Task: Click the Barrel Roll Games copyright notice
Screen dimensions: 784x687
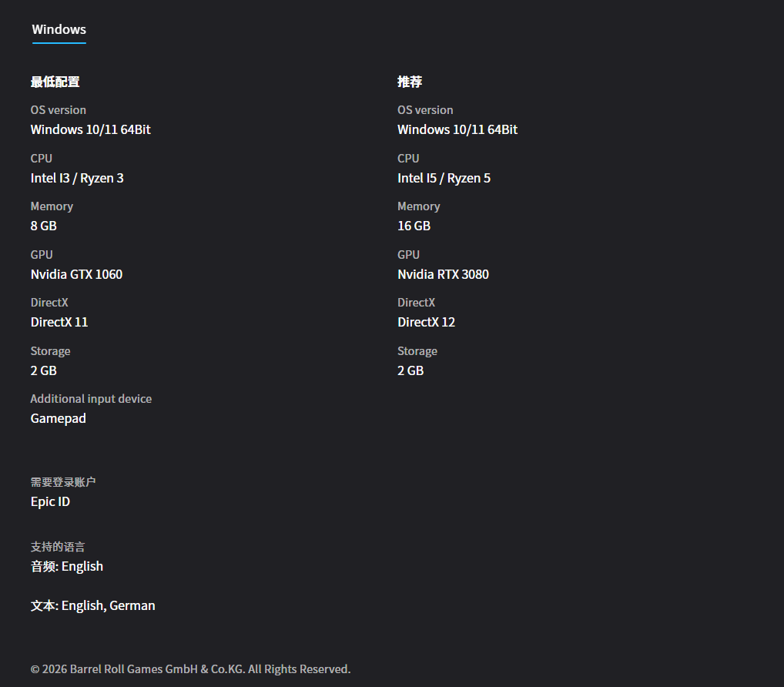Action: click(x=190, y=669)
